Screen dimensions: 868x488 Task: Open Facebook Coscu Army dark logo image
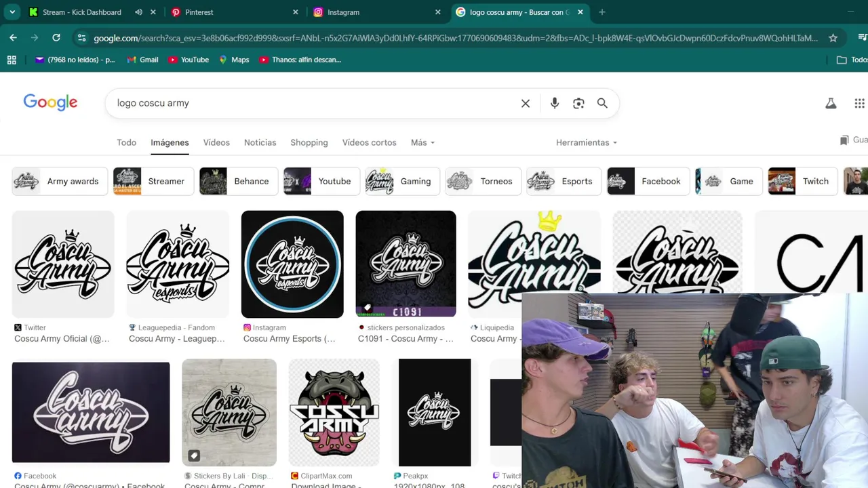pyautogui.click(x=91, y=412)
